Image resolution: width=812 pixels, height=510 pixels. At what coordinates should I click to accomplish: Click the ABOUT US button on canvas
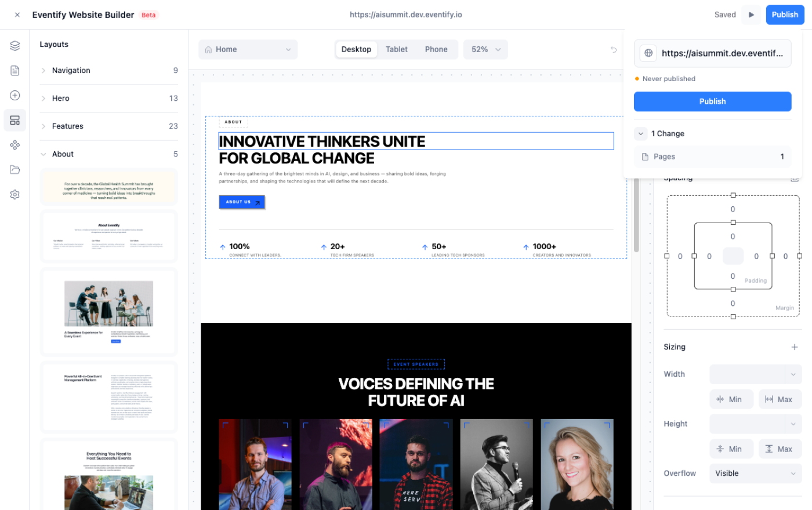point(242,202)
